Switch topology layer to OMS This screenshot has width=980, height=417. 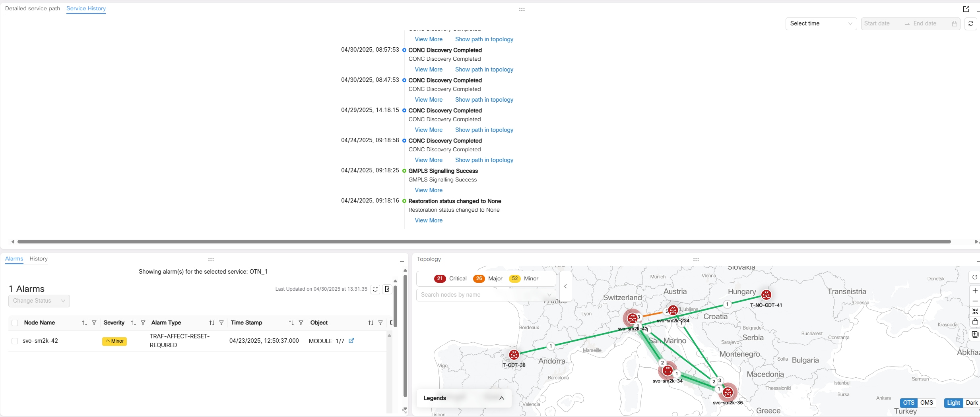click(x=926, y=403)
